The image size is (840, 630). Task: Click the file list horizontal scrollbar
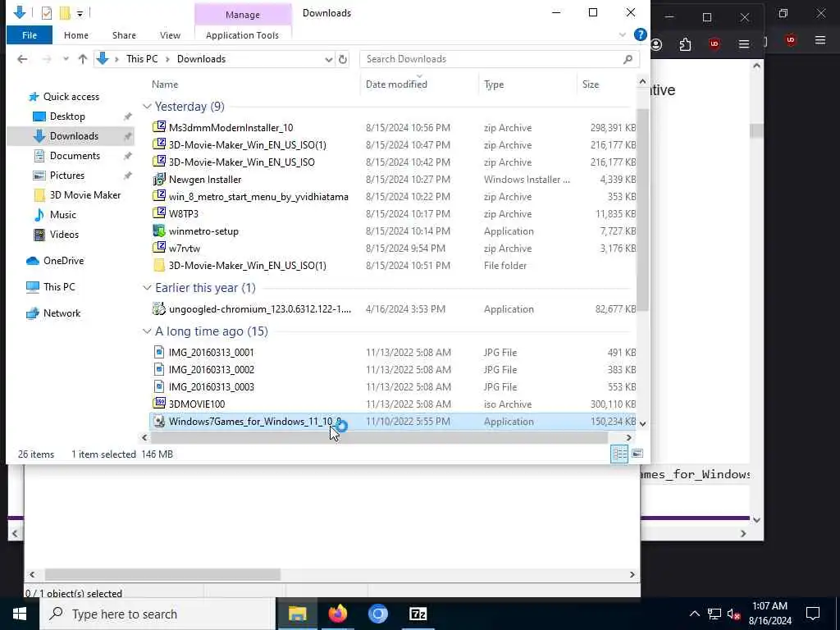tap(379, 438)
